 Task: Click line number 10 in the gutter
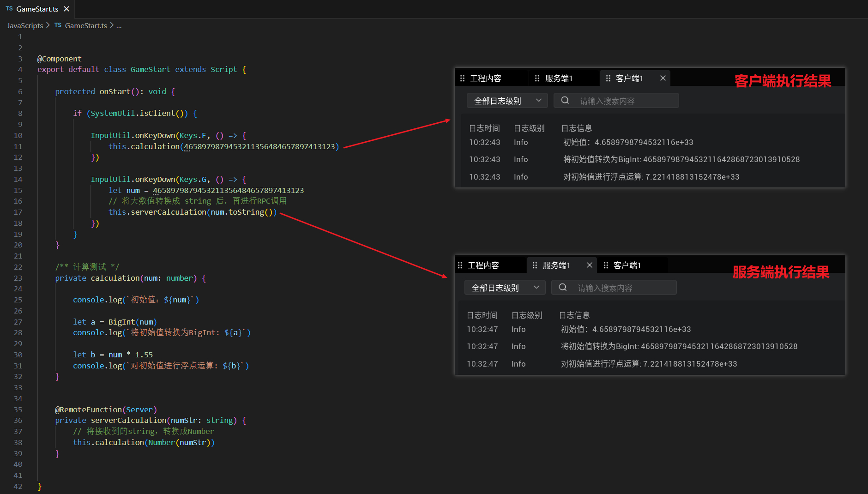pyautogui.click(x=18, y=135)
